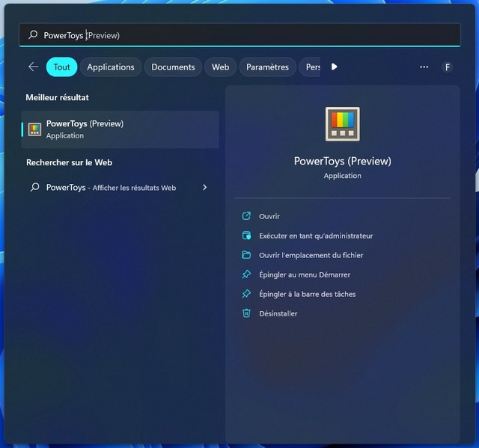Open the F user account avatar

(x=448, y=67)
